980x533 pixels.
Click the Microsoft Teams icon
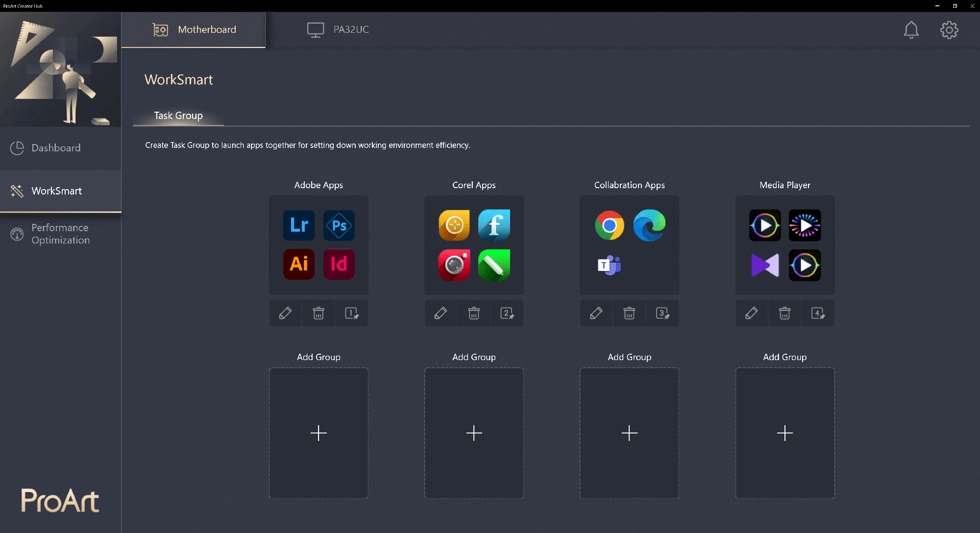[609, 265]
